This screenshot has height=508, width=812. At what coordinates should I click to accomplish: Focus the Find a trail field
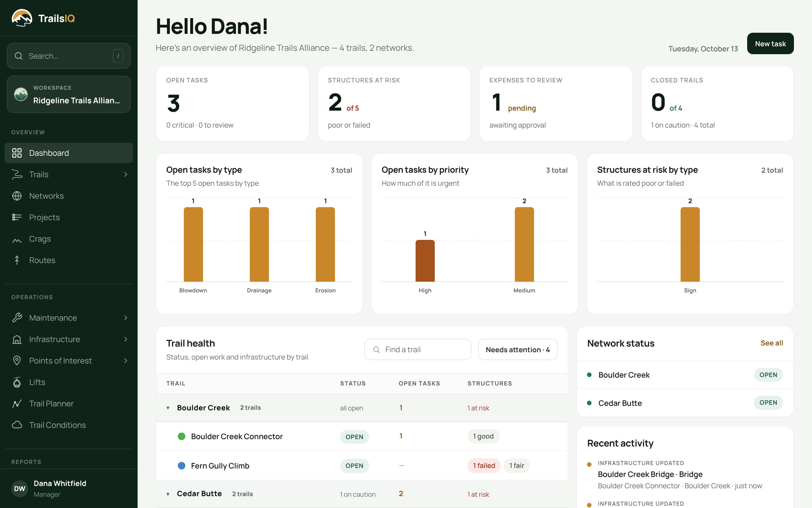click(x=417, y=349)
